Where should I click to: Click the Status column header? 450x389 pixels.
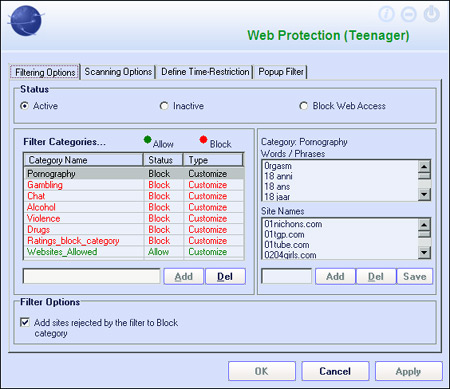[x=163, y=160]
